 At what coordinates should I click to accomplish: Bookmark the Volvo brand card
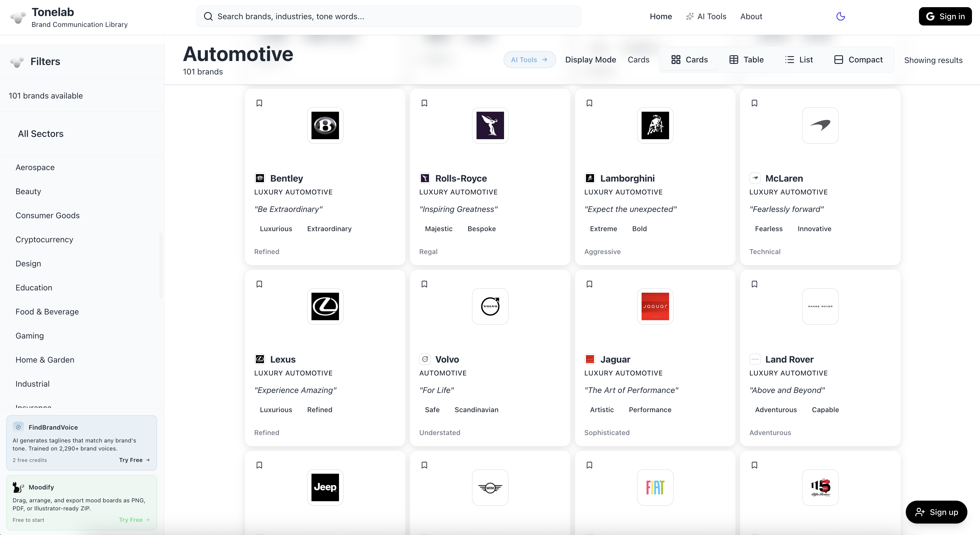(425, 284)
